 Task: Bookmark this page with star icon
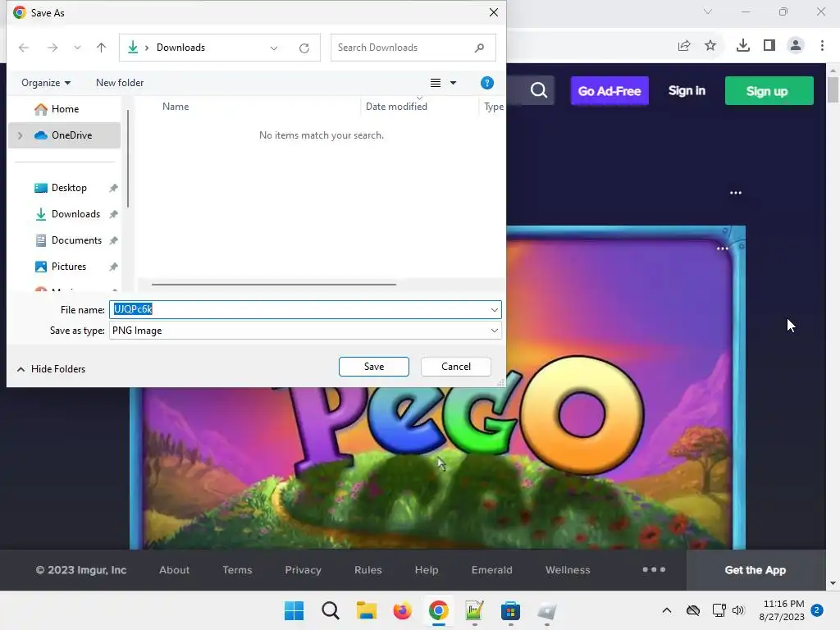710,46
